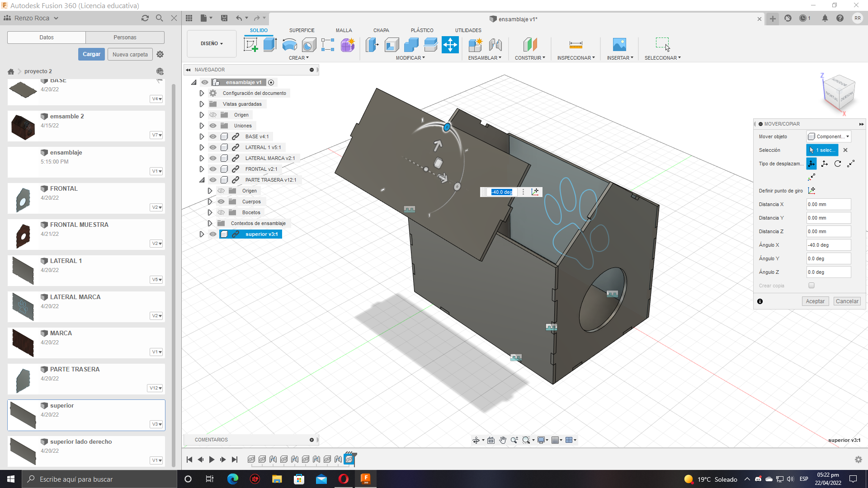Click the New Component icon

click(476, 45)
